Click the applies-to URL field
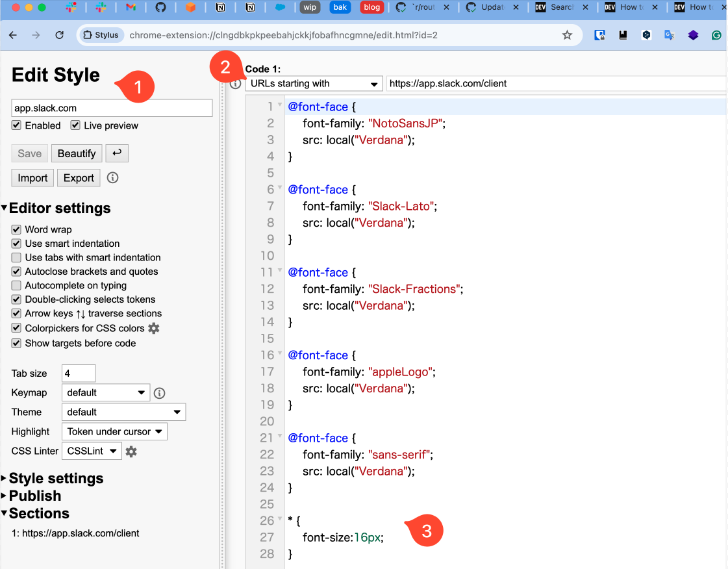The height and width of the screenshot is (569, 728). (556, 84)
